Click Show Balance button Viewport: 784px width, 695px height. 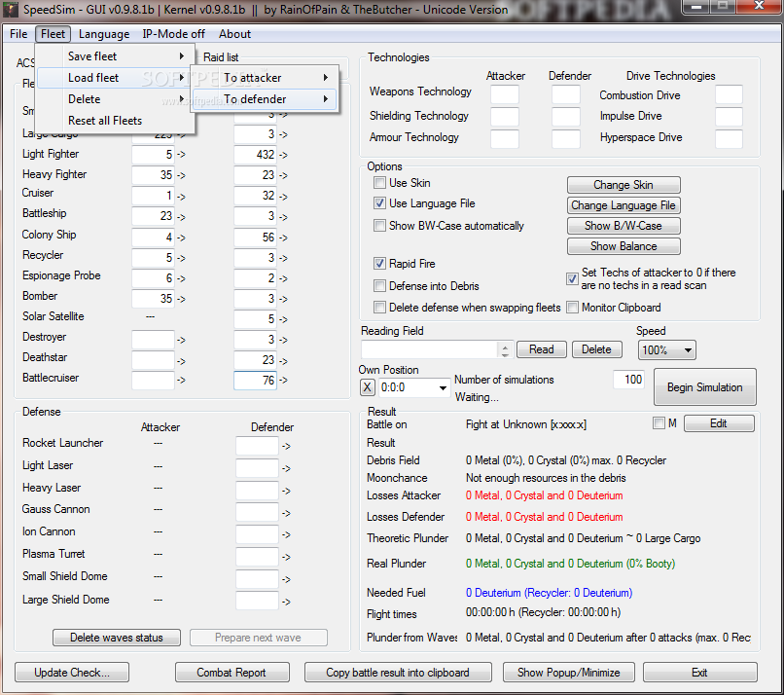click(x=624, y=246)
